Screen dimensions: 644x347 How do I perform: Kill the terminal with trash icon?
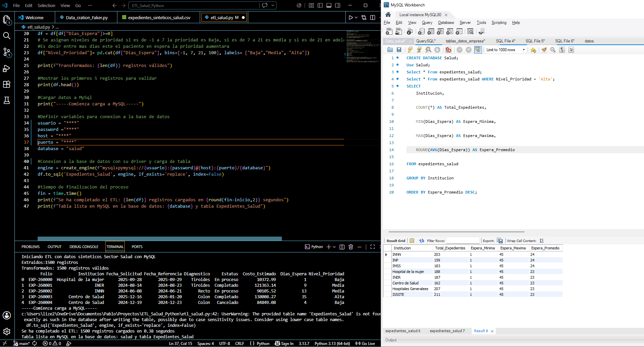351,247
